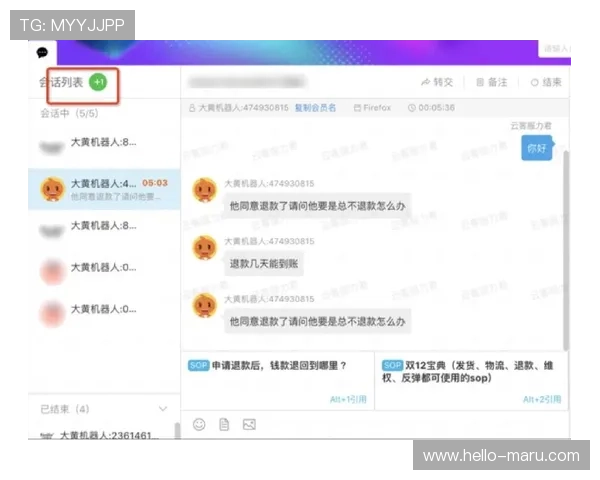Click the document file icon in input toolbar
Viewport: 600px width, 480px height.
224,424
